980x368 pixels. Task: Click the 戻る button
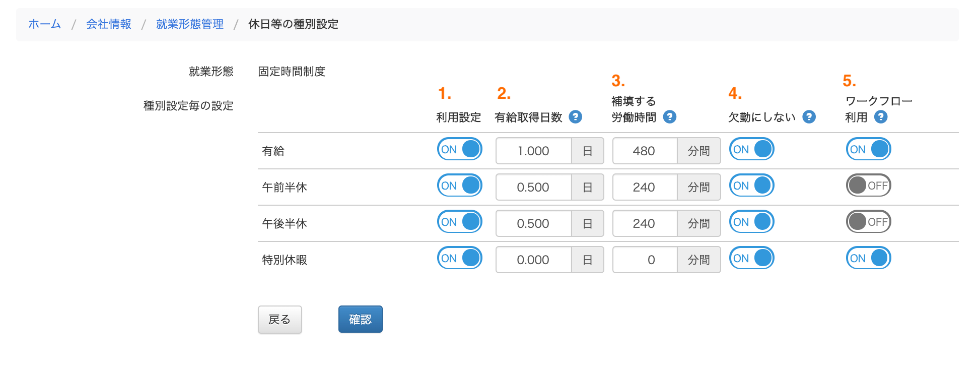(280, 319)
